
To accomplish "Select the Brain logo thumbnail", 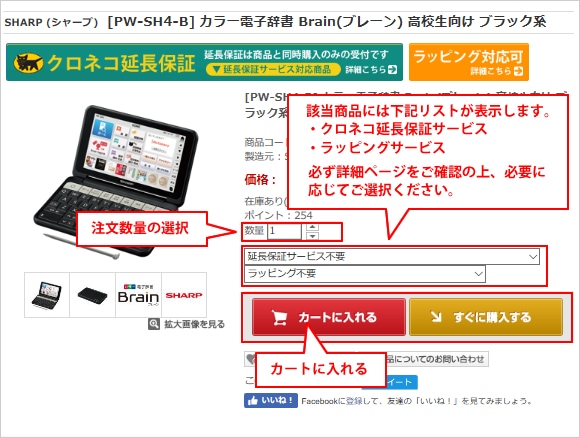I will (x=138, y=295).
